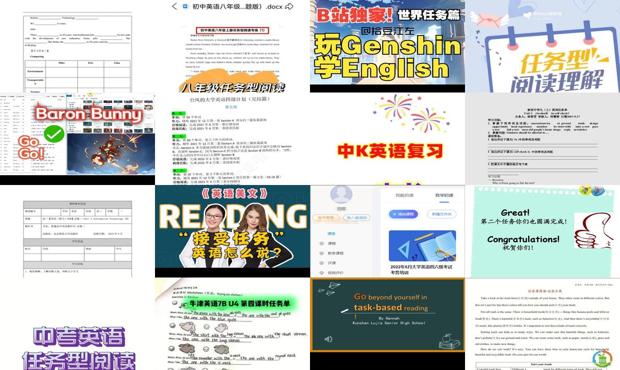
Task: Open the 任务型阅读理解 calendar graphic thumbnail
Action: [542, 46]
